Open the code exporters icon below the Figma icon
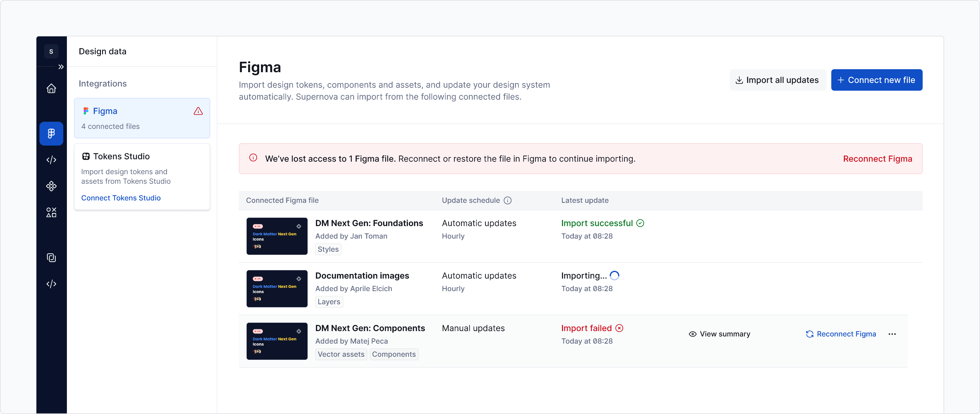Screen dimensions: 980x414 (x=51, y=160)
